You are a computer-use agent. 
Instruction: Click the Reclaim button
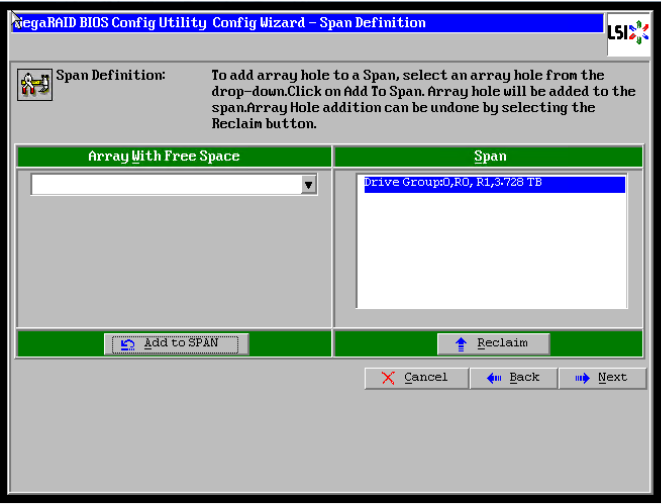pos(494,344)
